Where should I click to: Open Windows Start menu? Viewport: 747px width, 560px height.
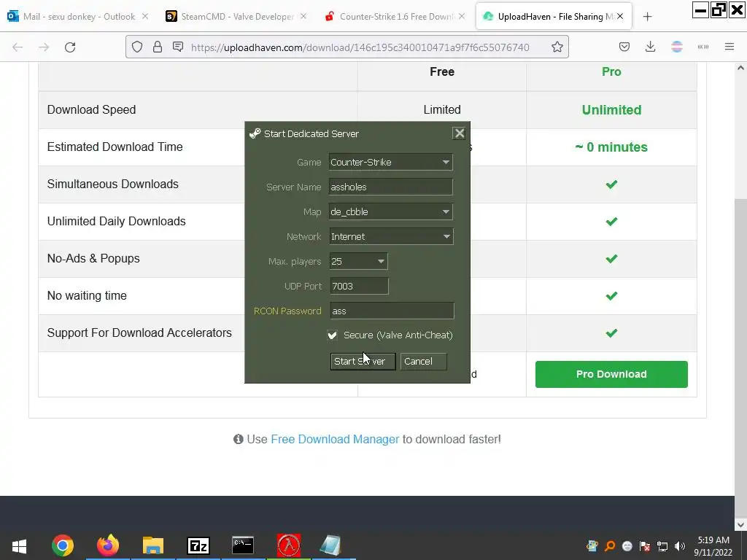(x=19, y=545)
